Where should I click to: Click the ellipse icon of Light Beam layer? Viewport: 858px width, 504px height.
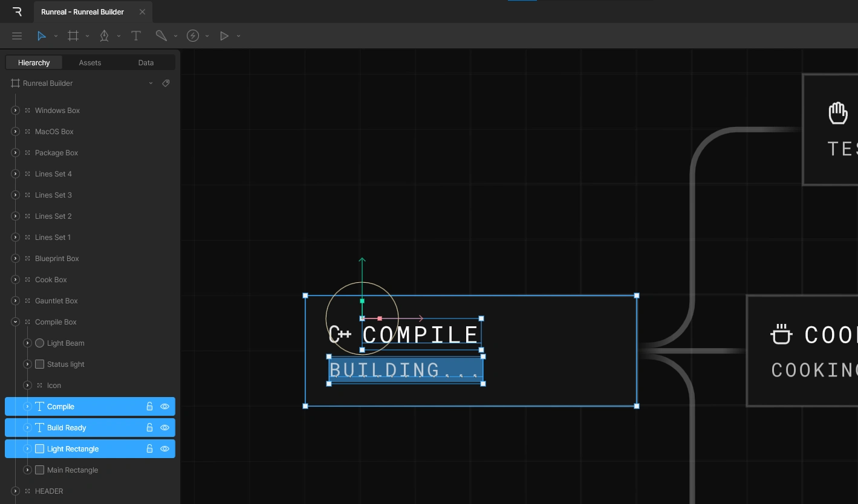pos(40,343)
